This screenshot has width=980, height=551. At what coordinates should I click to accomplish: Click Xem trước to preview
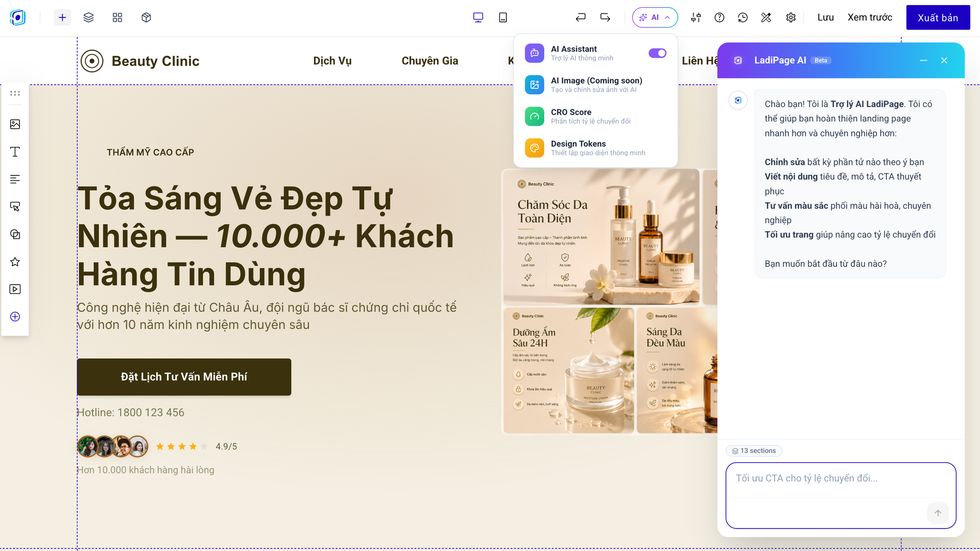pyautogui.click(x=870, y=17)
